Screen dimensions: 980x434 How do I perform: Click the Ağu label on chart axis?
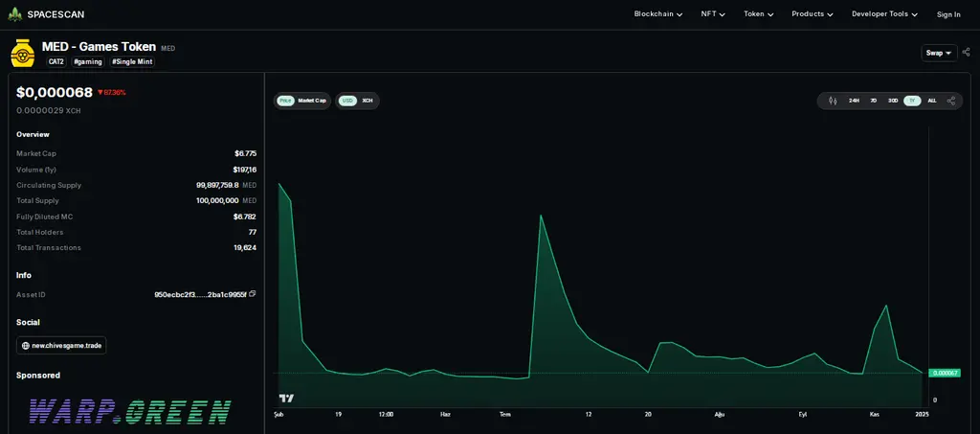tap(720, 414)
